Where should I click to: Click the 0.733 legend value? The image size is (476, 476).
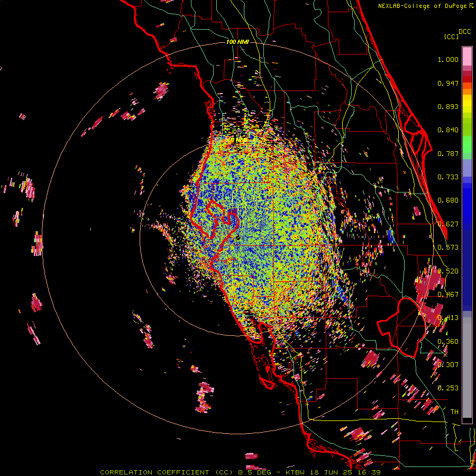point(448,177)
